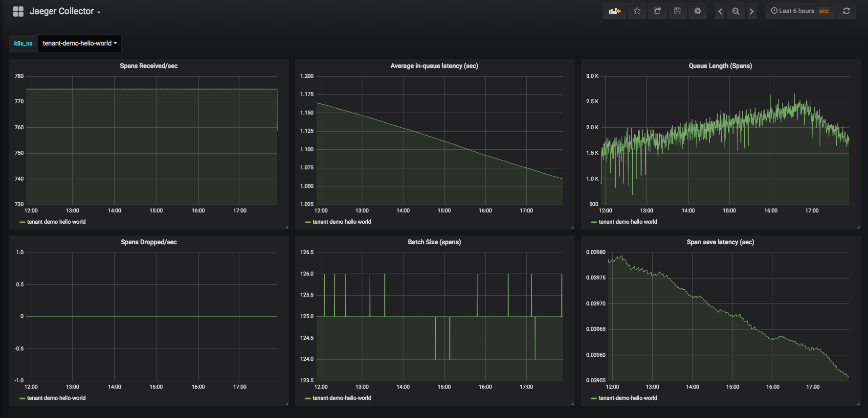868x418 pixels.
Task: Toggle tenant-demo-hello-world series in Queue Length legend
Action: click(x=628, y=222)
